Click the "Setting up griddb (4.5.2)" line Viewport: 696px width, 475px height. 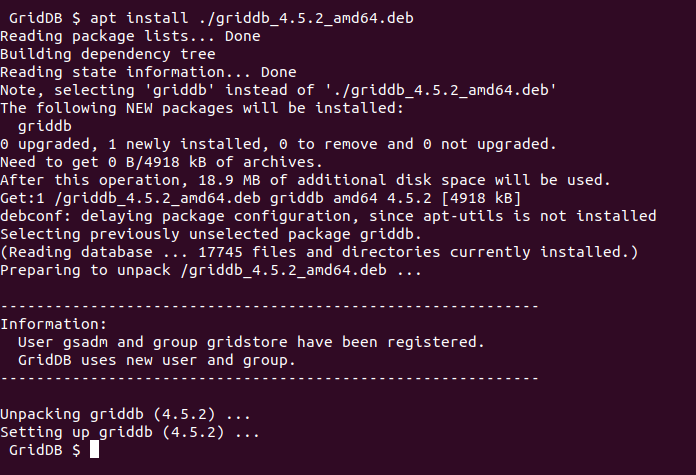tap(130, 432)
